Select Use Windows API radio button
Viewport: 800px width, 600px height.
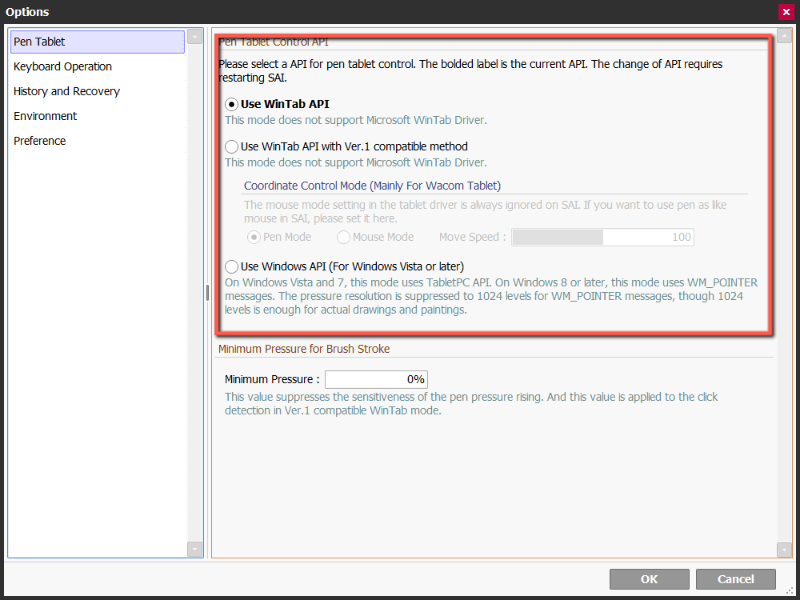pos(232,267)
